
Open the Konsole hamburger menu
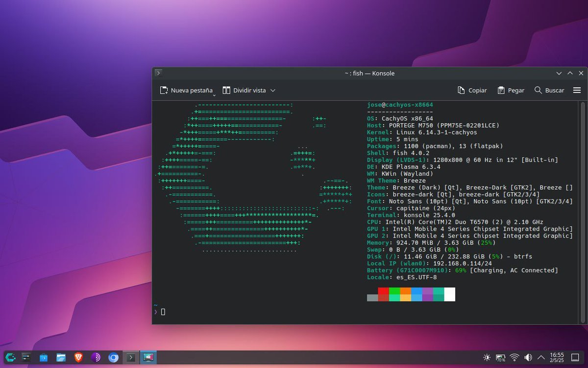577,90
